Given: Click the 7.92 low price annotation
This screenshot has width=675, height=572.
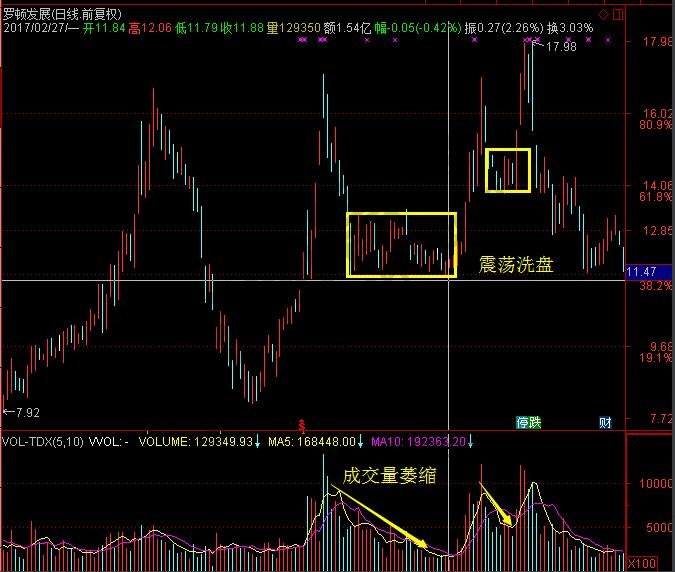Looking at the screenshot, I should pos(28,412).
